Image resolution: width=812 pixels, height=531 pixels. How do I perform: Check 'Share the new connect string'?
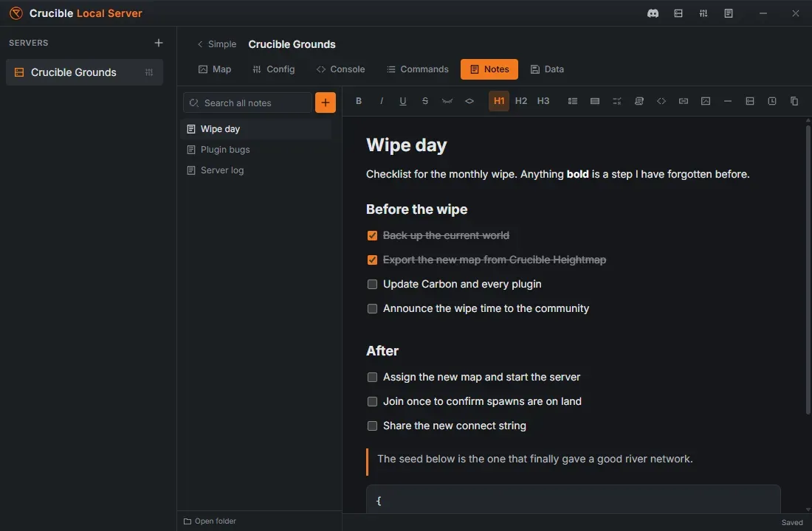(x=372, y=426)
